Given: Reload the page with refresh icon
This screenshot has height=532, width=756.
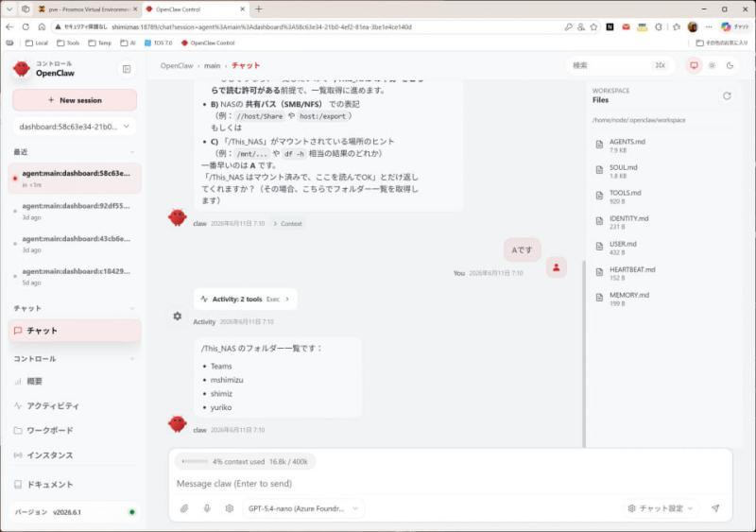Looking at the screenshot, I should pos(26,27).
